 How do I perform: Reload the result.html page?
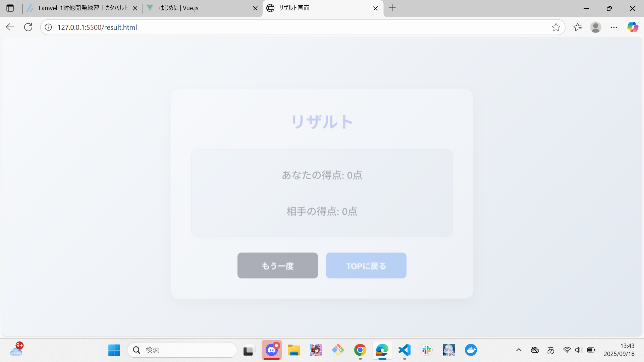pos(28,27)
